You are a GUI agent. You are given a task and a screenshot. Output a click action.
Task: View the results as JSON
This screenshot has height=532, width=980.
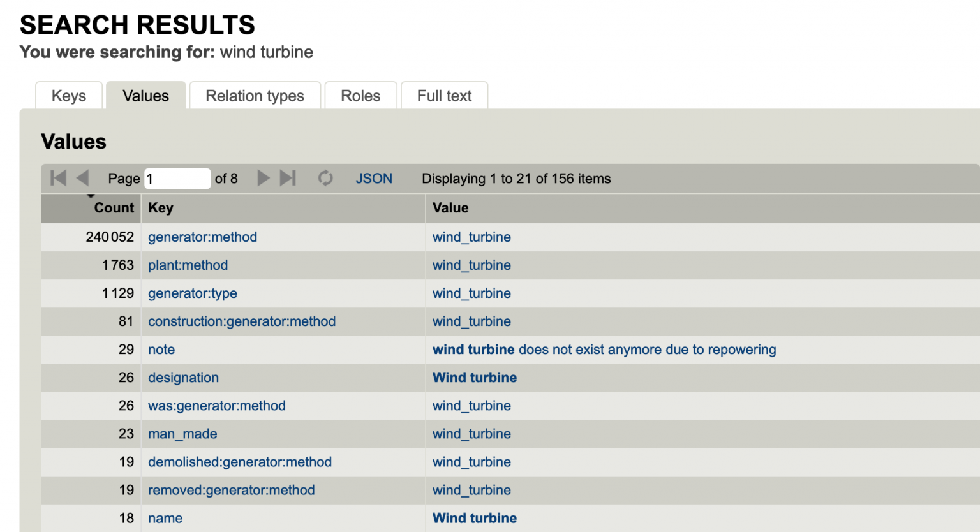coord(374,178)
